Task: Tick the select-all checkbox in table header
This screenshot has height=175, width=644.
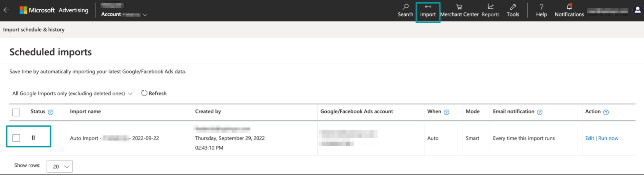Action: pyautogui.click(x=16, y=112)
